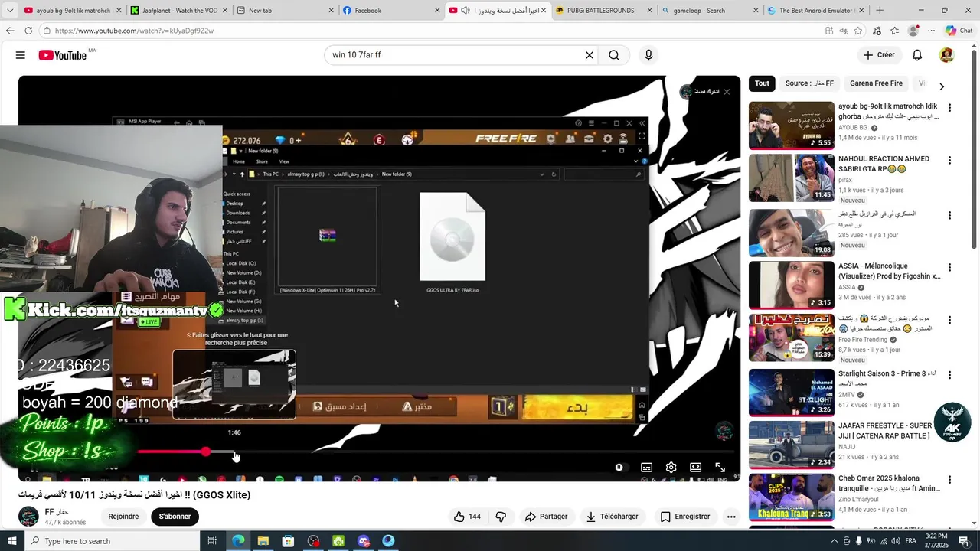The width and height of the screenshot is (980, 551).
Task: Open options for JAAFAR FREESTYLE video
Action: (x=949, y=427)
